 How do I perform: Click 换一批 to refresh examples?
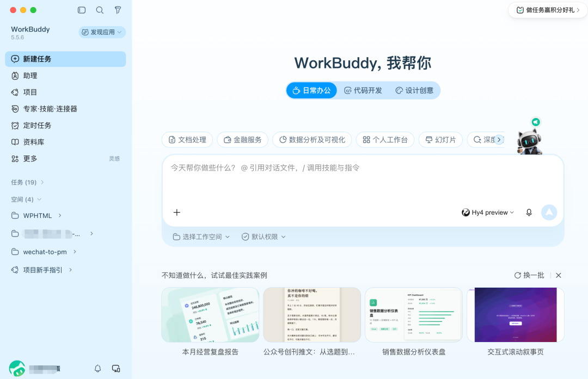pyautogui.click(x=529, y=275)
